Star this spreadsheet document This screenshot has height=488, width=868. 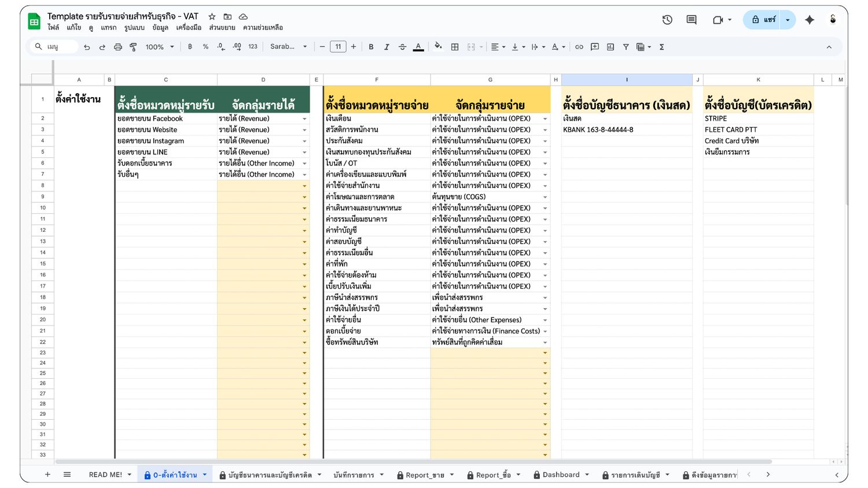click(212, 17)
